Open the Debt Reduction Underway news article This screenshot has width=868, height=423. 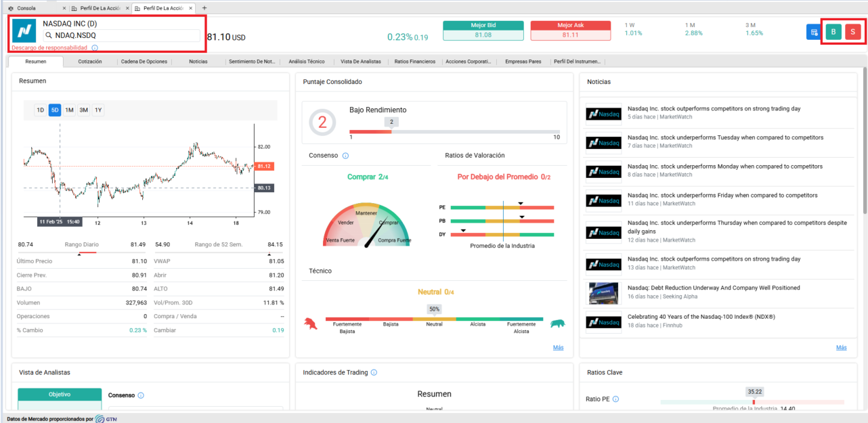pyautogui.click(x=714, y=288)
